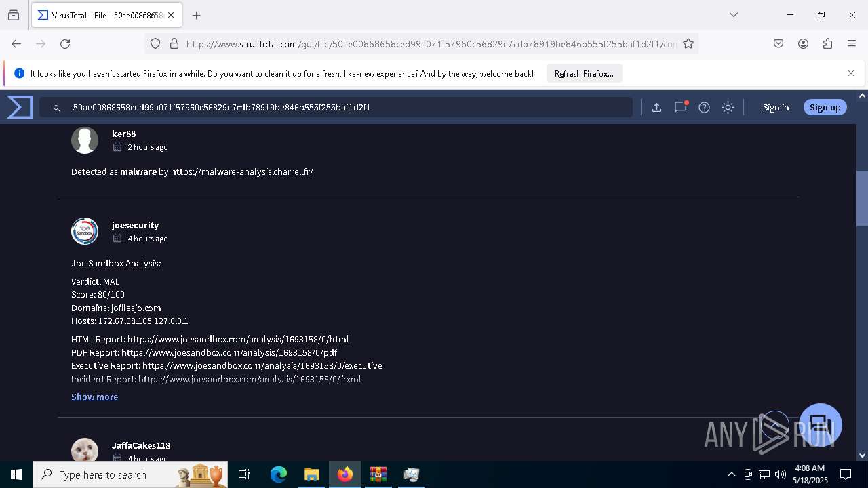This screenshot has width=868, height=488.
Task: Click the Sign up button
Action: [825, 107]
